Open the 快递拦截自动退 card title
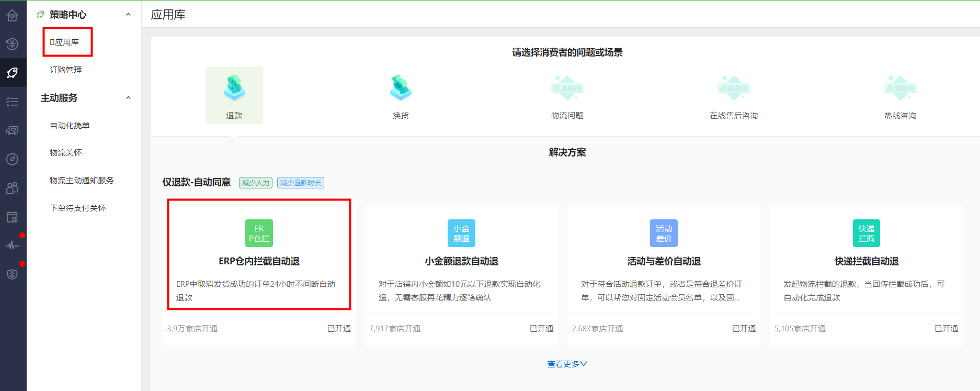Viewport: 980px width, 391px height. tap(867, 261)
